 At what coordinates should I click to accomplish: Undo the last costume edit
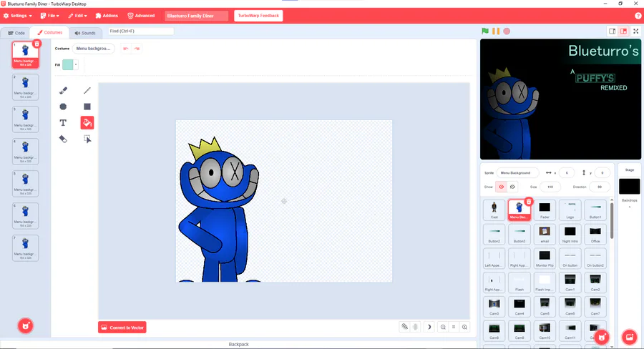tap(126, 49)
